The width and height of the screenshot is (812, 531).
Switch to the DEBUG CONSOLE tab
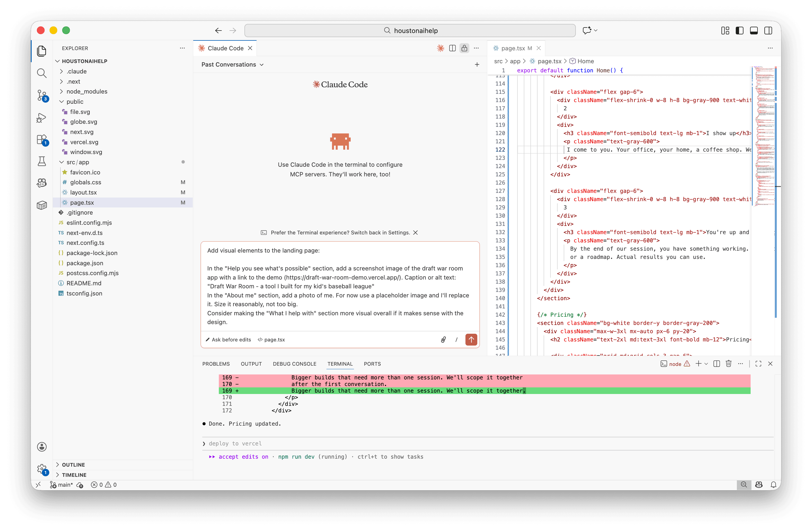(294, 364)
